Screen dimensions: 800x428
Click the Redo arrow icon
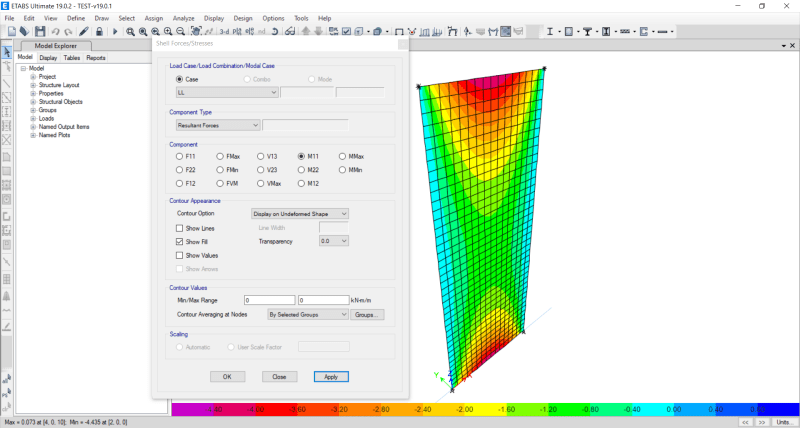click(x=68, y=32)
